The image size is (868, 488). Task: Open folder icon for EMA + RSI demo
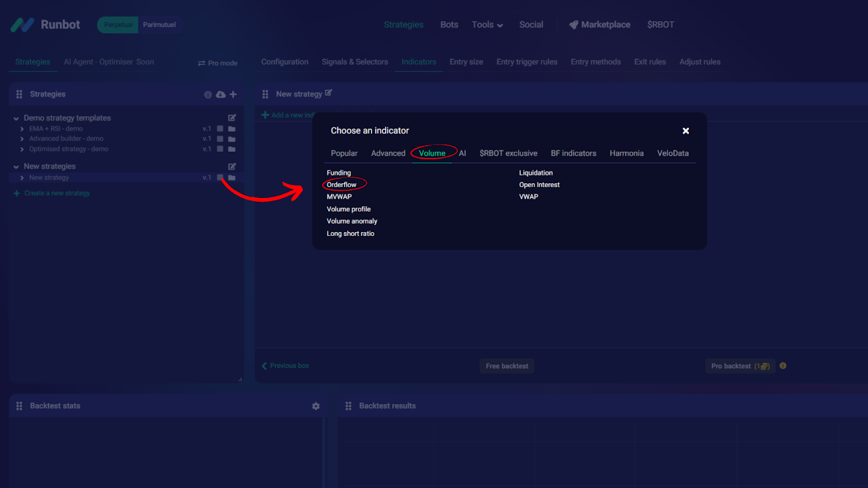tap(232, 129)
